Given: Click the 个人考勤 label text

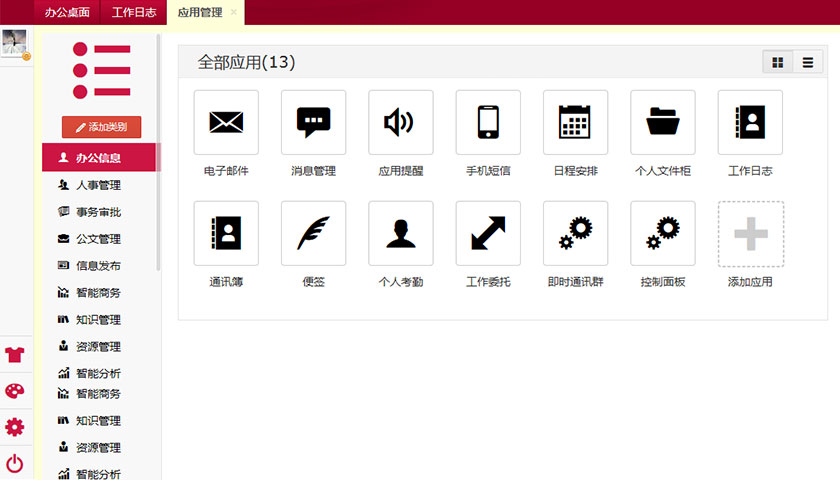Looking at the screenshot, I should pos(401,282).
